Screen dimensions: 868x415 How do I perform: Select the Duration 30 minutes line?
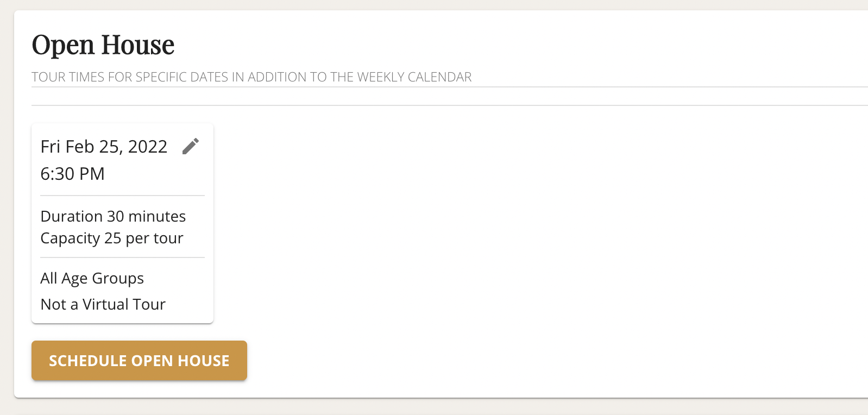(x=113, y=216)
